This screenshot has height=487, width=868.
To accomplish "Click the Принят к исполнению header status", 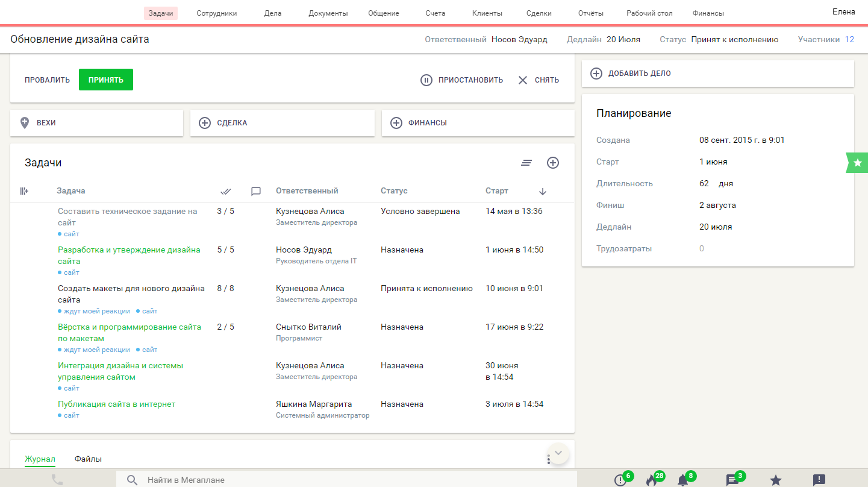I will [x=735, y=39].
